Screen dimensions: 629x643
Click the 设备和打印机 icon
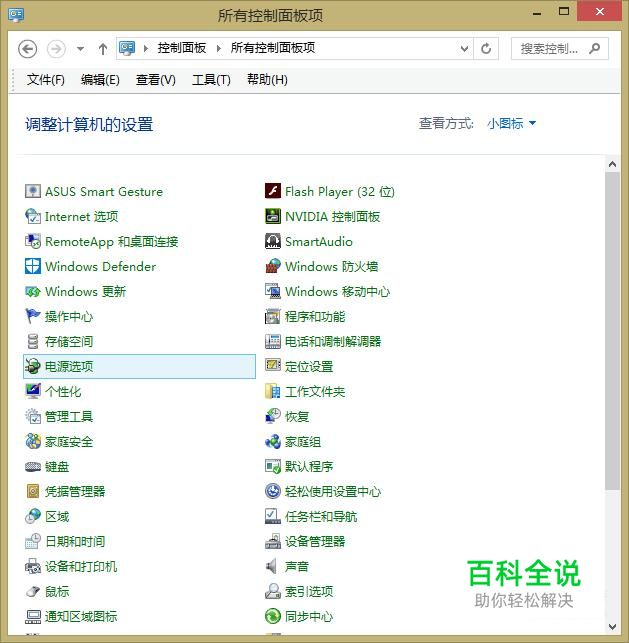[x=33, y=566]
